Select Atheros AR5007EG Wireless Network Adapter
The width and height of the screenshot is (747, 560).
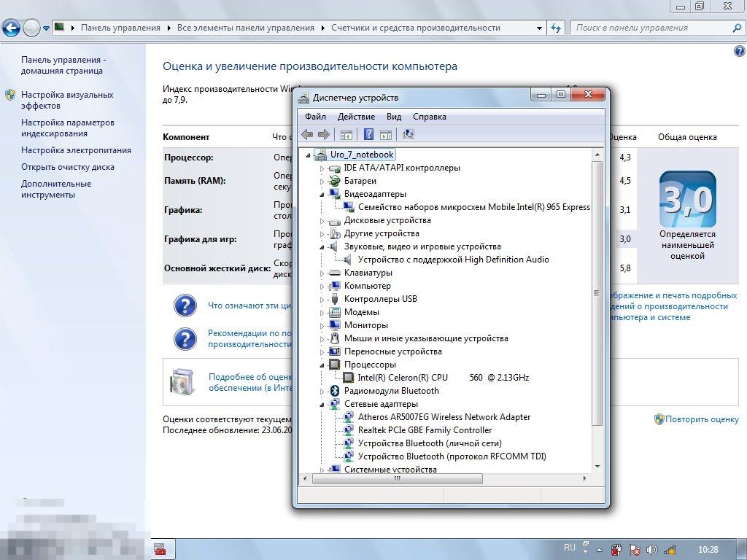[444, 417]
